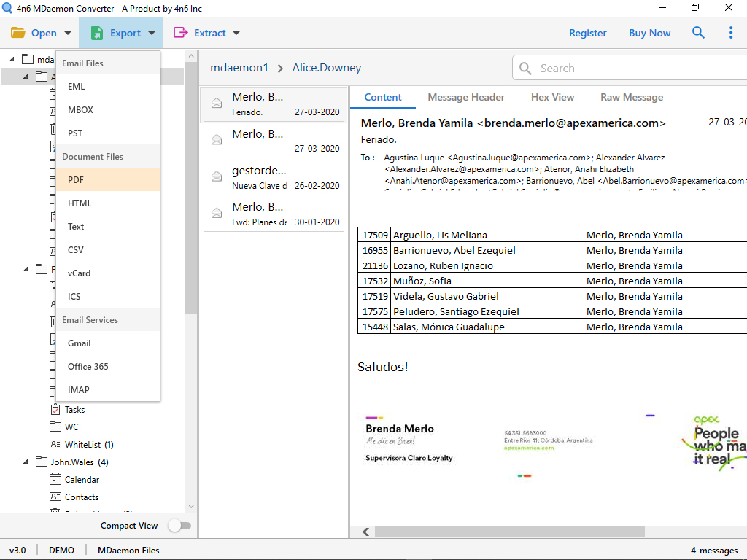Click envelope icon of gestorde... message
Screen dimensions: 747x560
coord(217,176)
